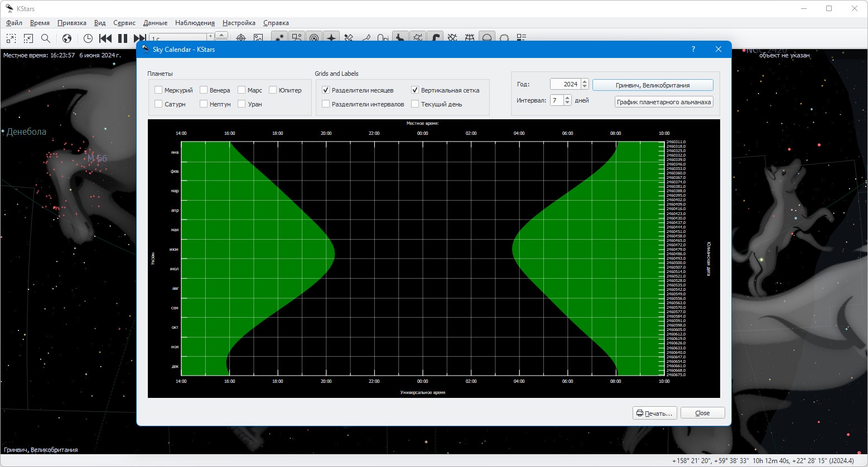868x467 pixels.
Task: Click the coordinates readout in status bar
Action: click(763, 461)
